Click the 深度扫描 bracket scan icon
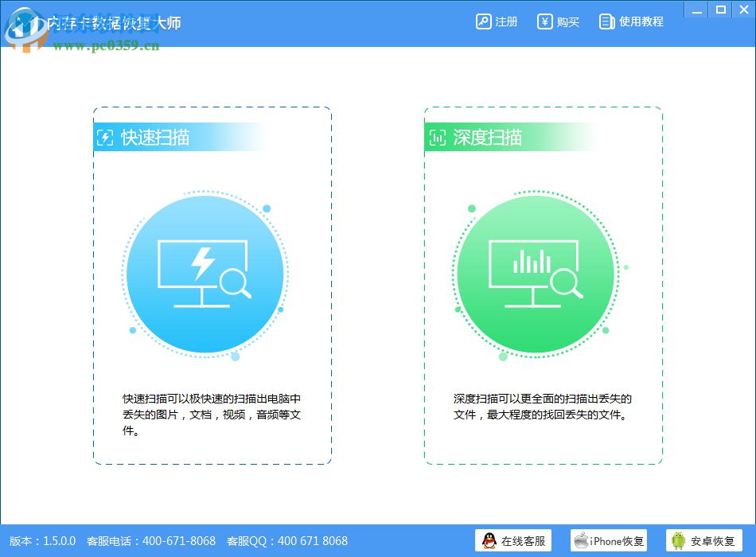 click(x=436, y=138)
